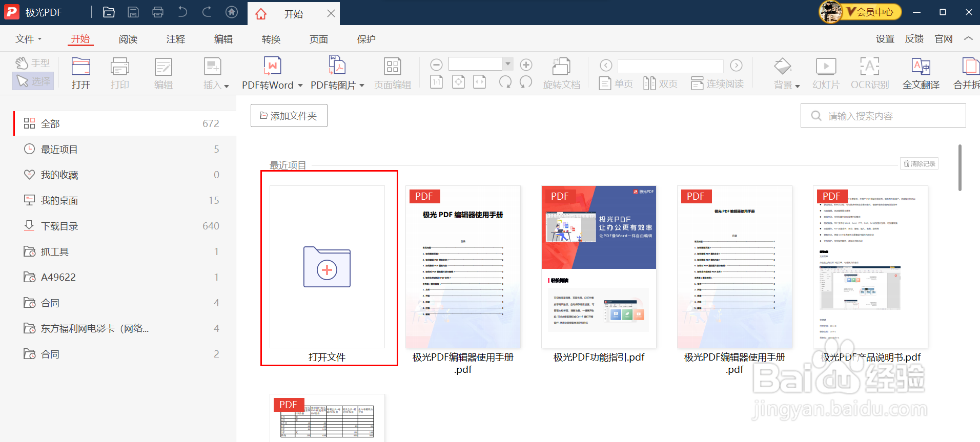
Task: Click the zoom out minus icon
Action: tap(436, 65)
